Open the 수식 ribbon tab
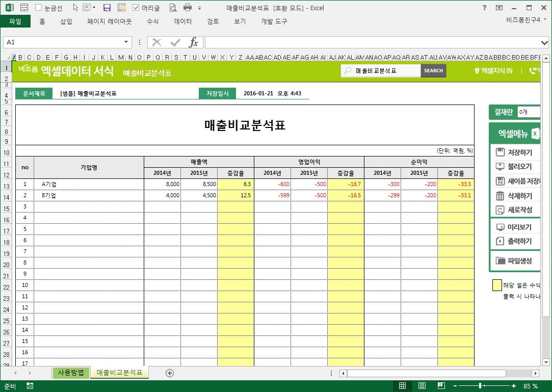Image resolution: width=552 pixels, height=392 pixels. 152,21
